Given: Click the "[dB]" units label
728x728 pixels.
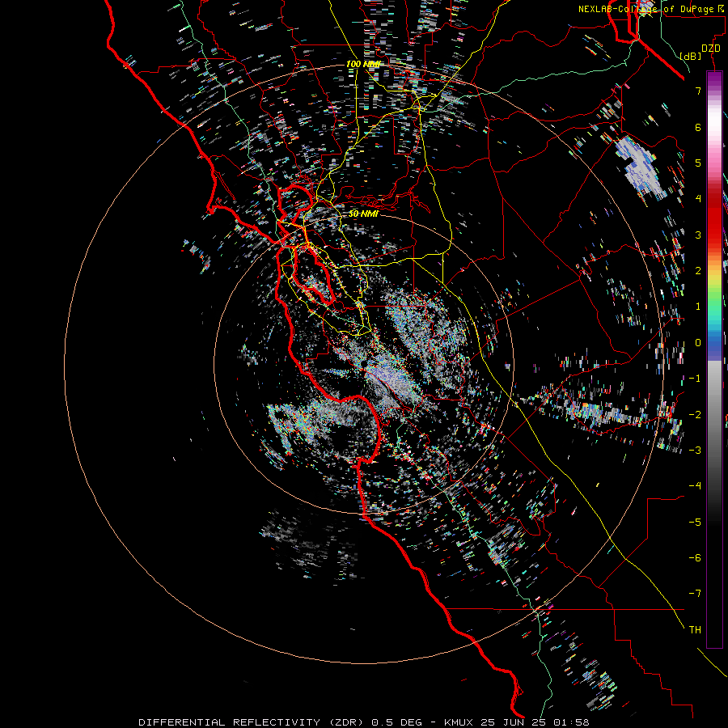Looking at the screenshot, I should pyautogui.click(x=691, y=56).
